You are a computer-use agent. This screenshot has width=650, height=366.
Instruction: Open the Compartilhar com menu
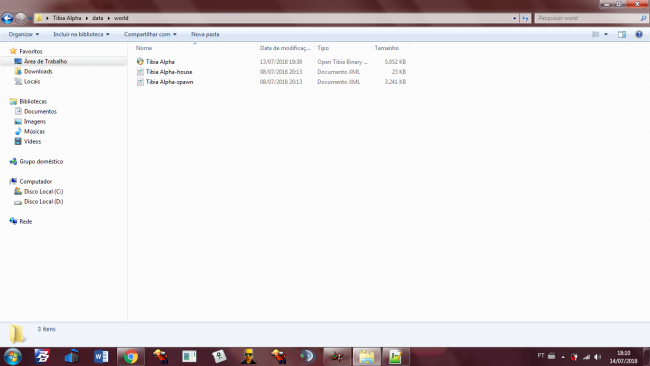(150, 34)
